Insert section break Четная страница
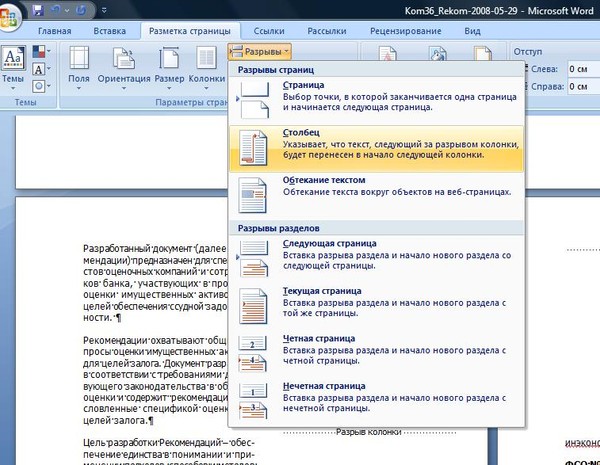600x465 pixels. [377, 354]
